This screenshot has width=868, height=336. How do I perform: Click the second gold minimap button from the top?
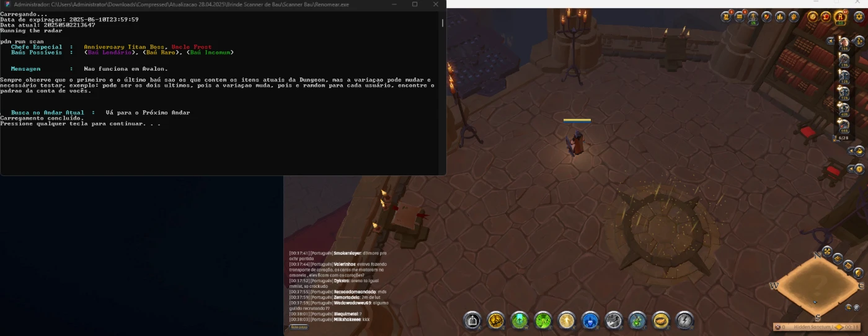pyautogui.click(x=838, y=258)
